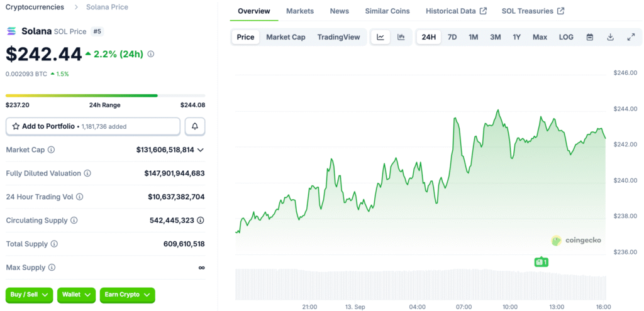This screenshot has width=644, height=311.
Task: Click the Total Supply info icon
Action: pos(54,244)
